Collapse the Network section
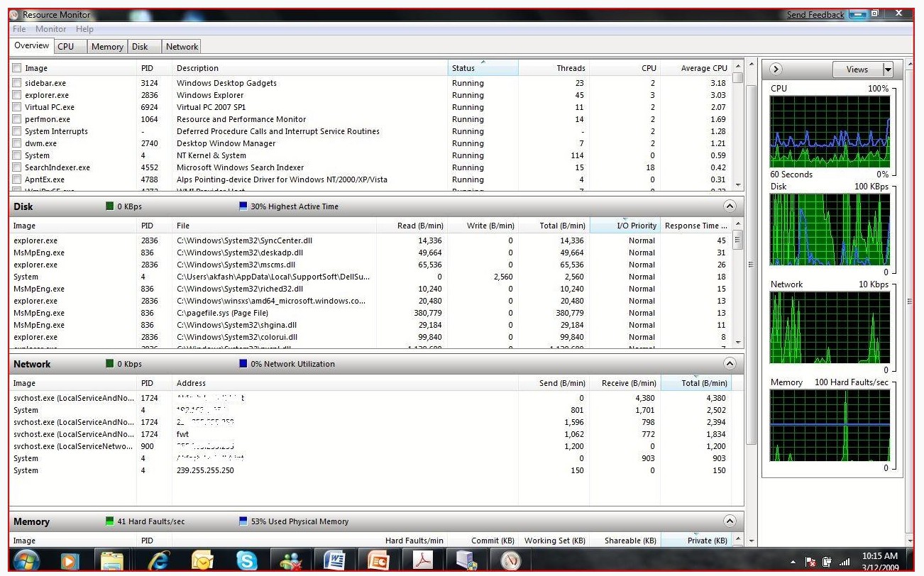The height and width of the screenshot is (576, 924). 729,364
